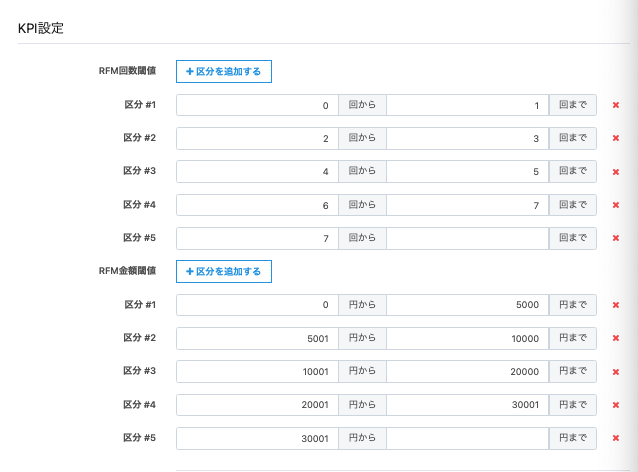
Task: Click the 回から field containing 0
Action: [257, 105]
